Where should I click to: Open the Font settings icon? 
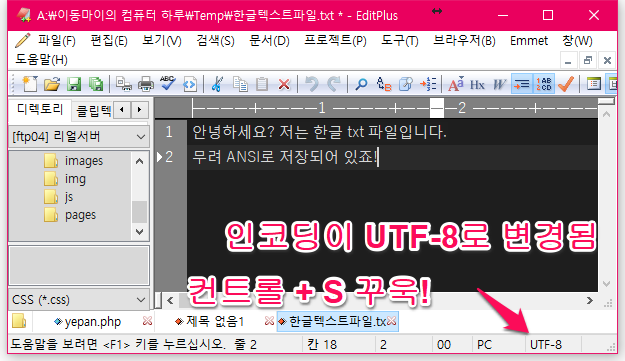pos(456,84)
